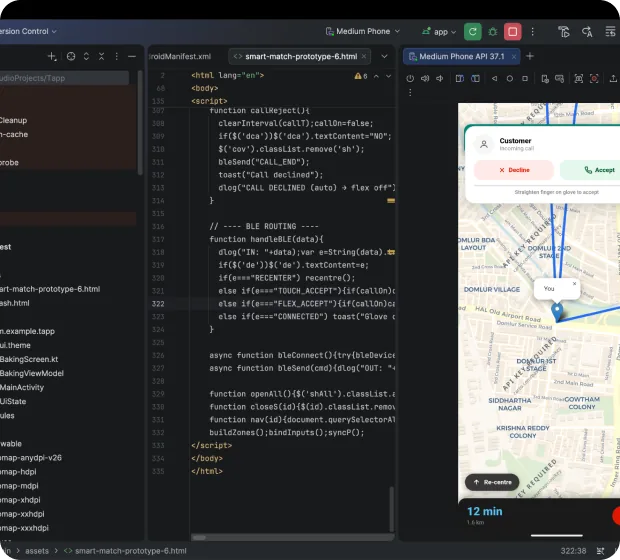Select the opened file in the project tree

point(71,57)
